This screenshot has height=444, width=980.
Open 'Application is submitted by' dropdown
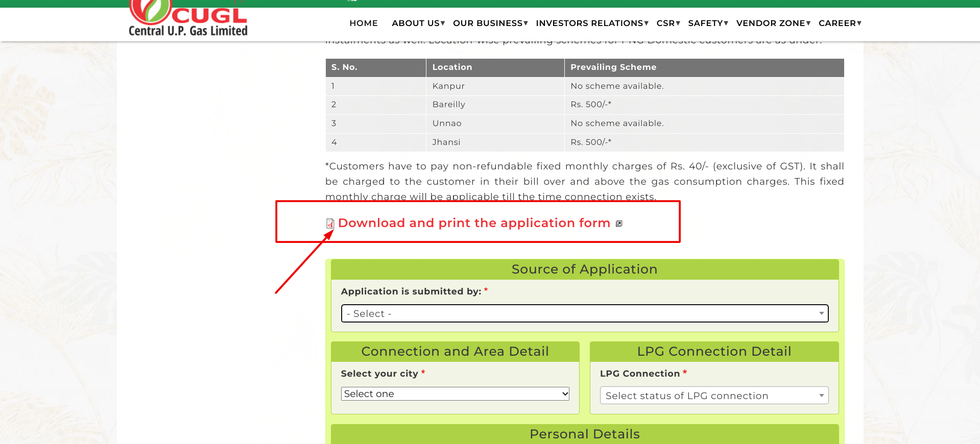coord(584,313)
